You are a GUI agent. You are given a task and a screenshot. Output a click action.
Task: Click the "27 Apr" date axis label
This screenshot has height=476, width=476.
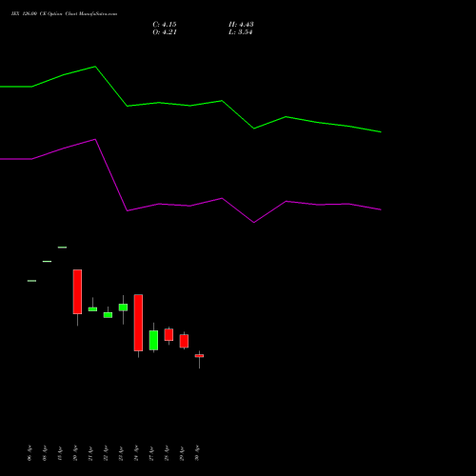(151, 453)
